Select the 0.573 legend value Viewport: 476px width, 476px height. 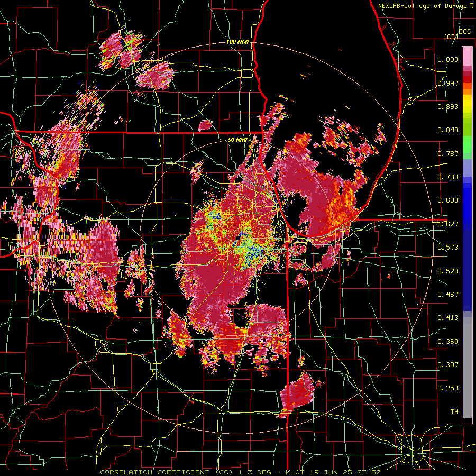pos(448,248)
